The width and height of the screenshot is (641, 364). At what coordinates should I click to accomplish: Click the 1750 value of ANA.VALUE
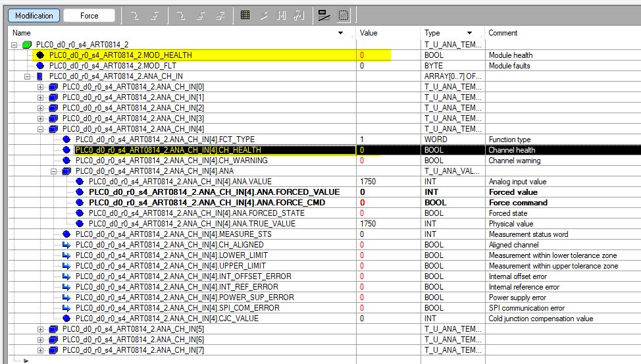coord(367,182)
